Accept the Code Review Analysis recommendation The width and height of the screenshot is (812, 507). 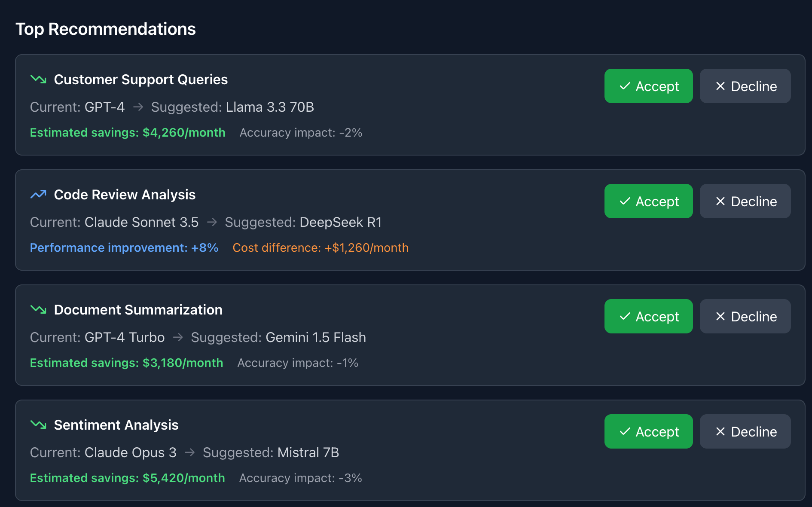coord(648,201)
